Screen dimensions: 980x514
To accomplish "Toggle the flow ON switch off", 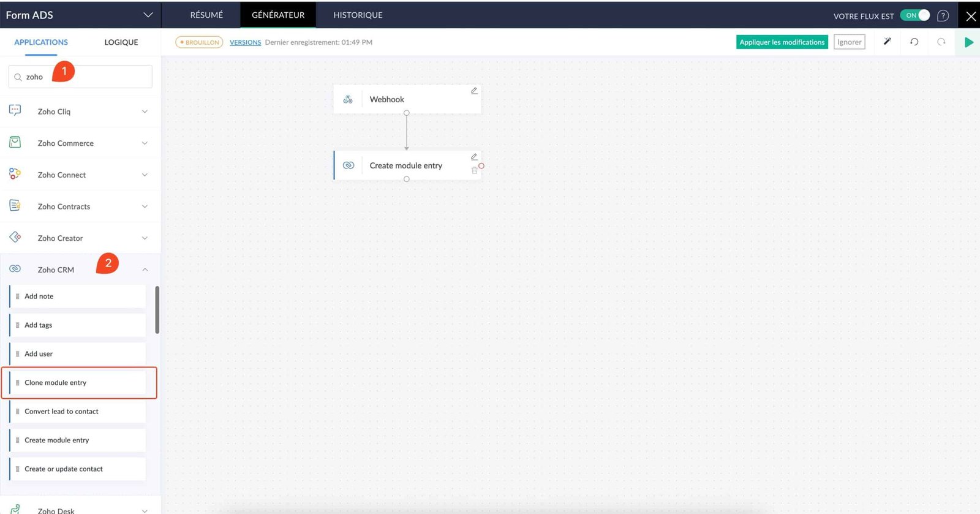I will (x=916, y=15).
